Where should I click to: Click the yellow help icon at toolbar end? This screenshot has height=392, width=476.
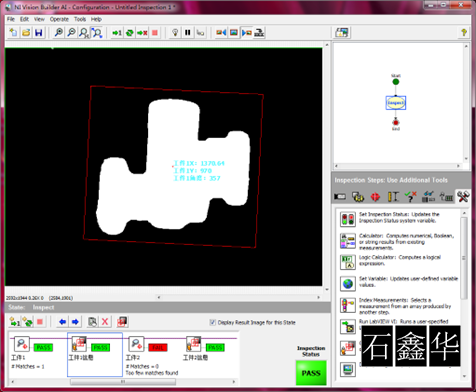tap(464, 32)
